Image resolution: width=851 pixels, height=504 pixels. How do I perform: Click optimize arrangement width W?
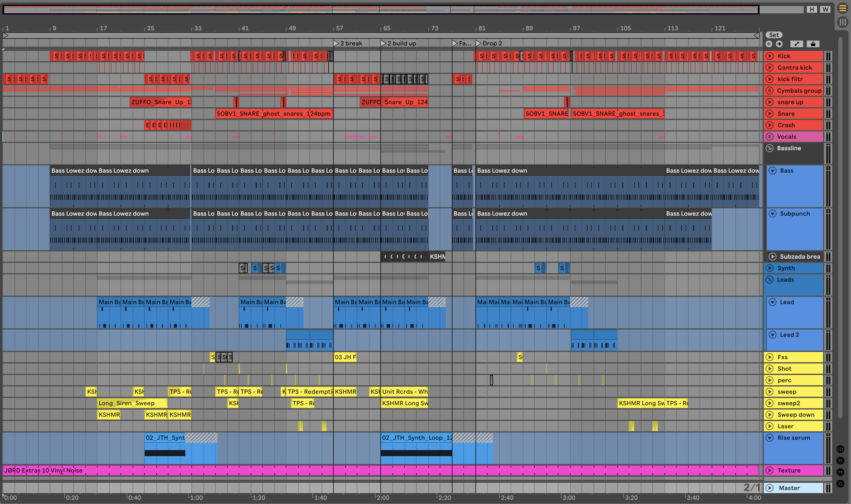click(825, 9)
